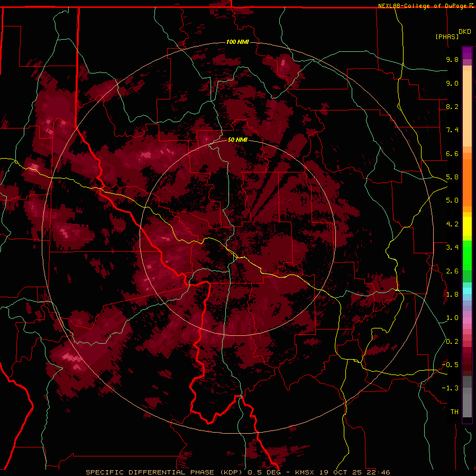The height and width of the screenshot is (476, 476).
Task: Click the 7.4 scale value
Action: click(452, 130)
